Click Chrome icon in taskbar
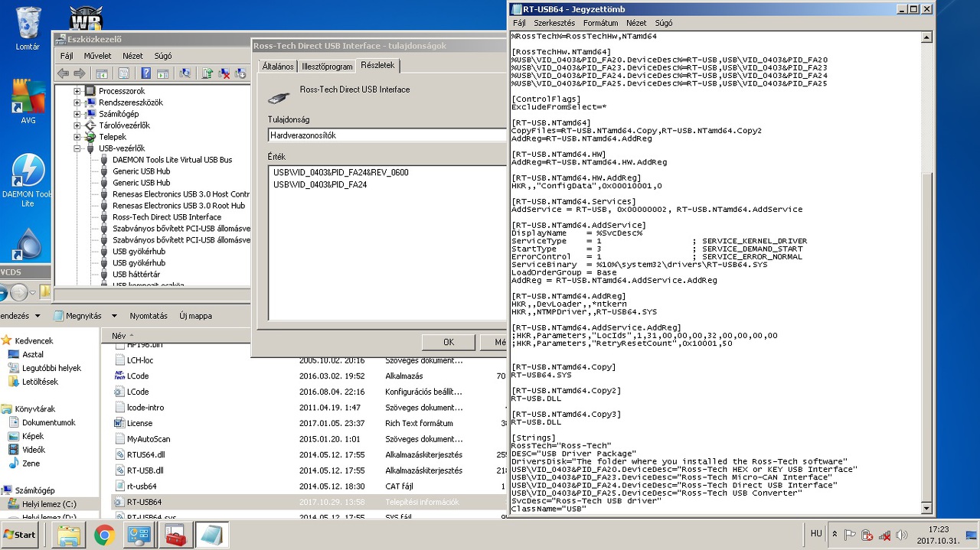980x550 pixels. click(104, 535)
